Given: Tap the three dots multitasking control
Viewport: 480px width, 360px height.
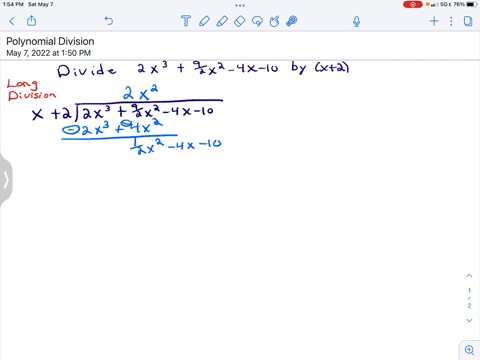Looking at the screenshot, I should (x=240, y=5).
